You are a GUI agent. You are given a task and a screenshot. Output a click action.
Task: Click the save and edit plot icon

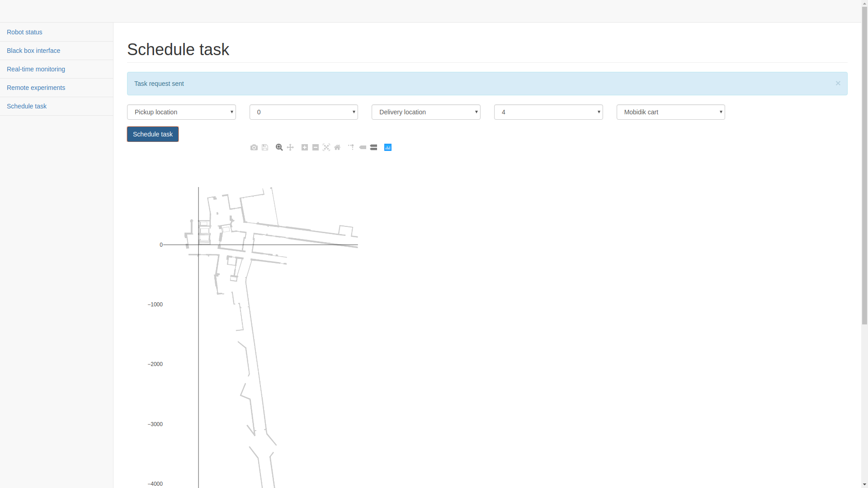[x=265, y=147]
